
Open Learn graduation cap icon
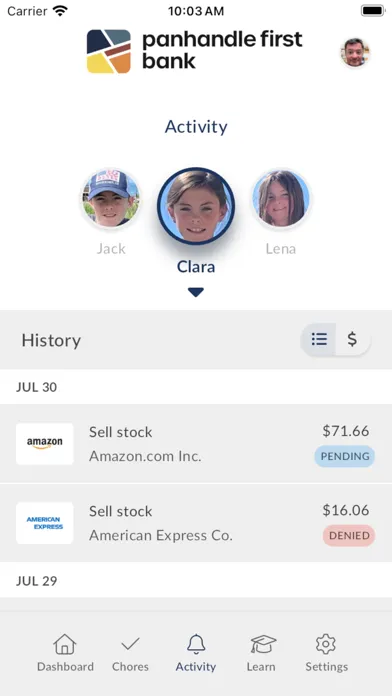tap(263, 644)
